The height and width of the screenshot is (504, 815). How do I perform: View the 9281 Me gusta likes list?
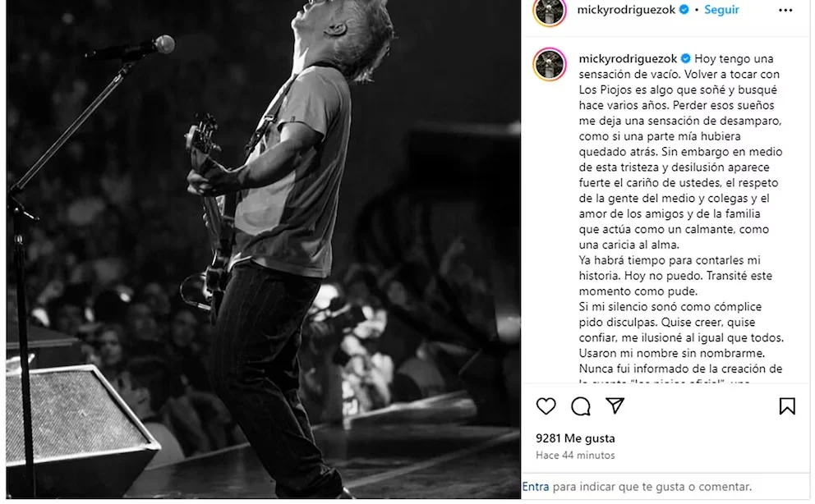pos(575,438)
